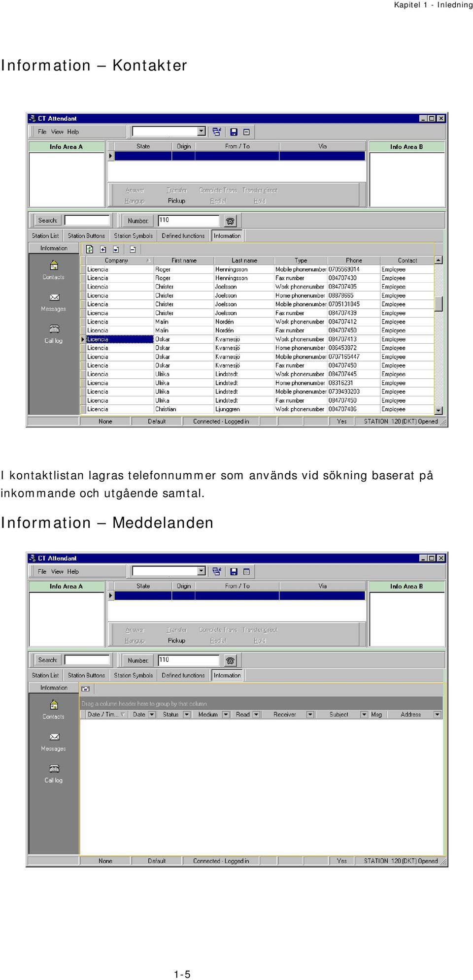The image size is (473, 980).
Task: Click Search button in lower window
Action: [x=48, y=660]
